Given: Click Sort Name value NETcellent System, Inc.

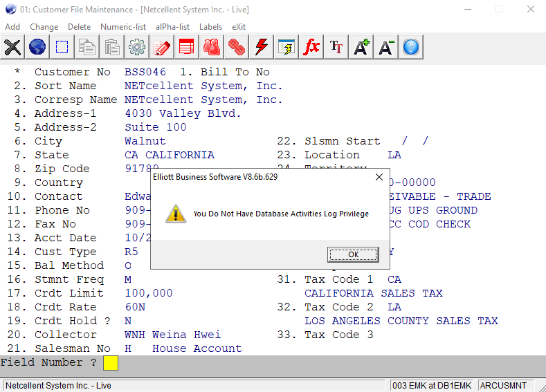Looking at the screenshot, I should coord(203,86).
